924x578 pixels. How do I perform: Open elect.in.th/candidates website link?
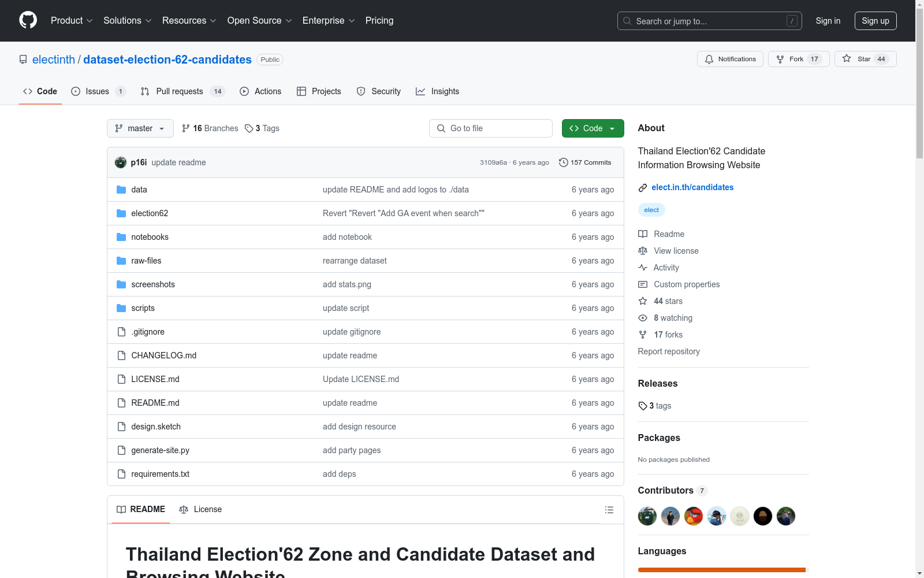[692, 187]
